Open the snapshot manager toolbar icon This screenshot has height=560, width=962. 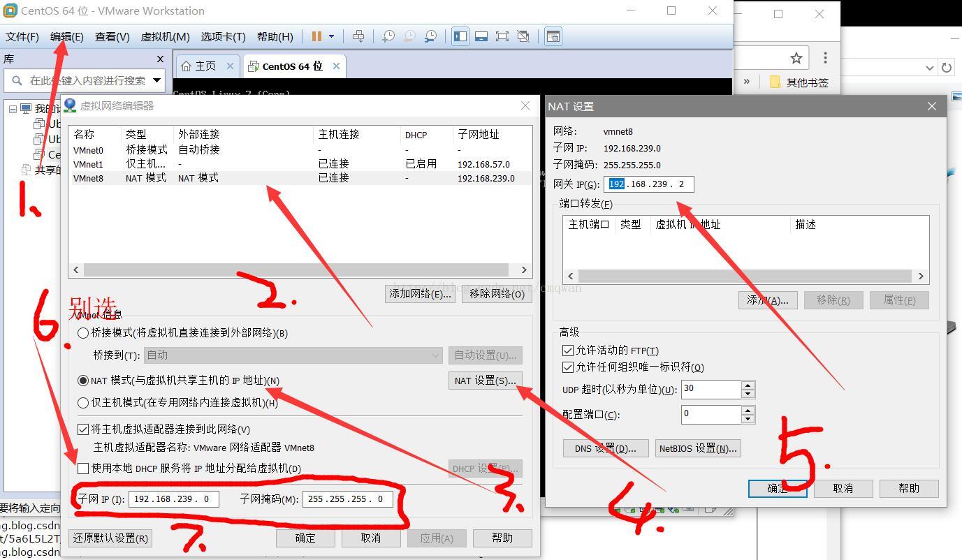coord(431,36)
